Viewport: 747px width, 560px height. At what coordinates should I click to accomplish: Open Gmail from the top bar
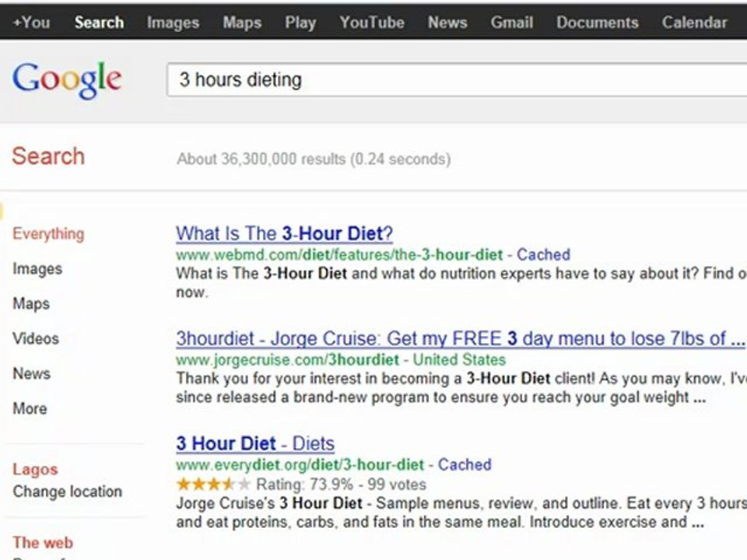(x=512, y=23)
